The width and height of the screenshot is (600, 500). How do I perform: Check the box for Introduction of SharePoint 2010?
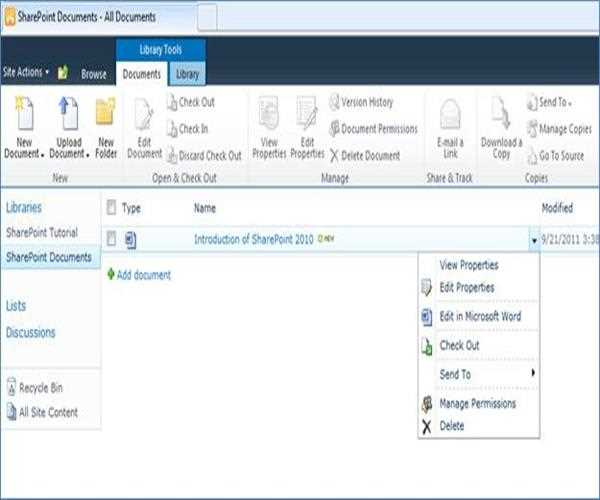point(112,240)
